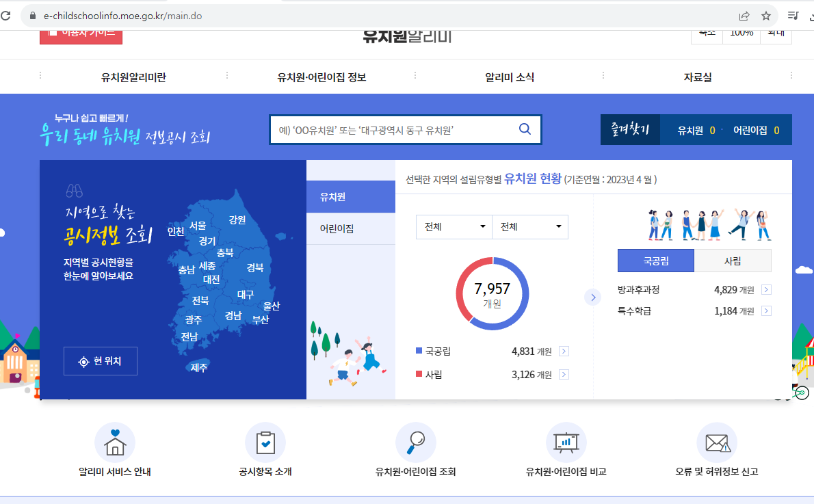Switch statistics to 국공립 view

655,261
